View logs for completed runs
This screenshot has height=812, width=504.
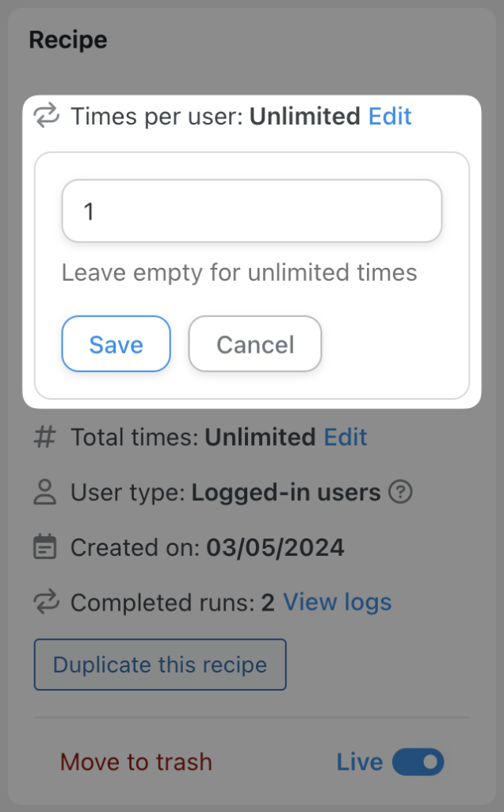[x=337, y=603]
